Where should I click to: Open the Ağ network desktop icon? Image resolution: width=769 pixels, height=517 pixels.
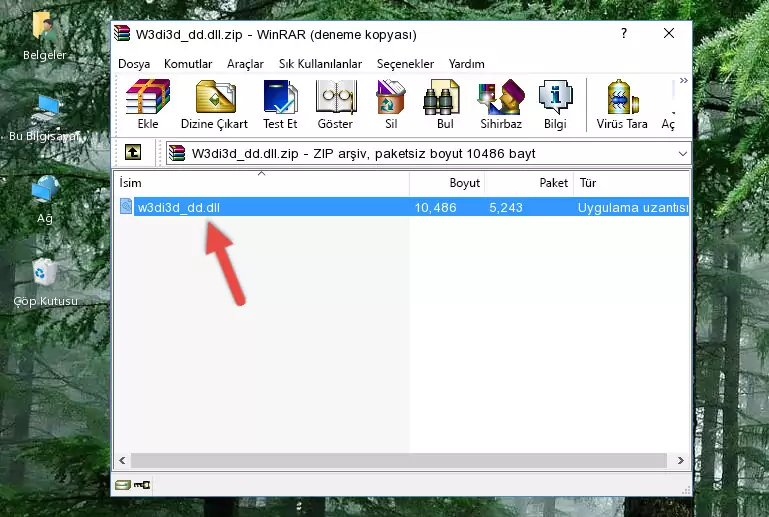45,200
